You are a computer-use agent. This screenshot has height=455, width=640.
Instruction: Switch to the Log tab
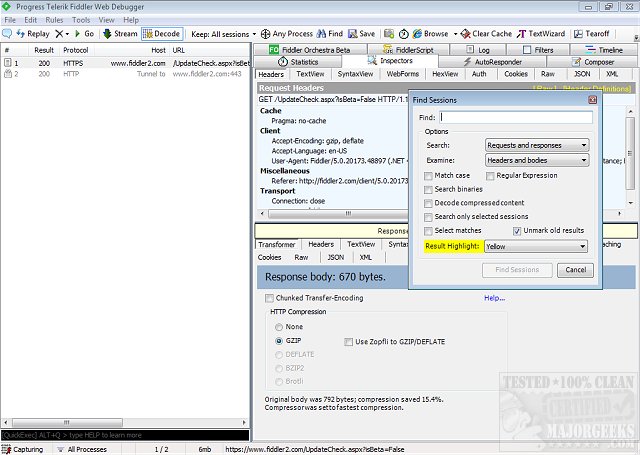tap(478, 50)
